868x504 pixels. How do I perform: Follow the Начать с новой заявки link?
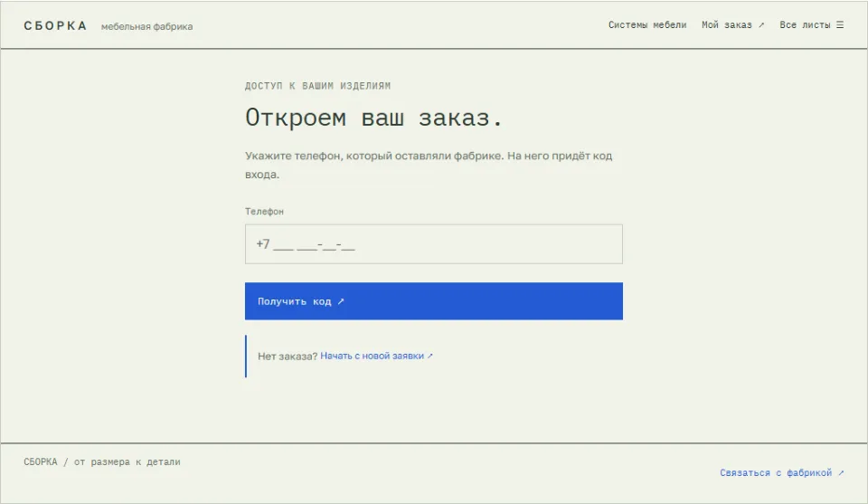point(376,356)
